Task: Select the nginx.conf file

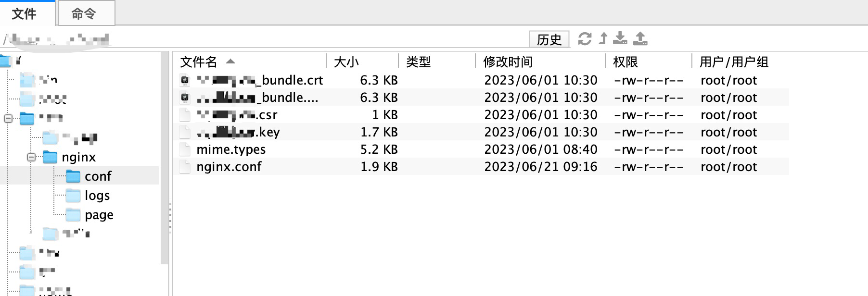Action: point(229,167)
